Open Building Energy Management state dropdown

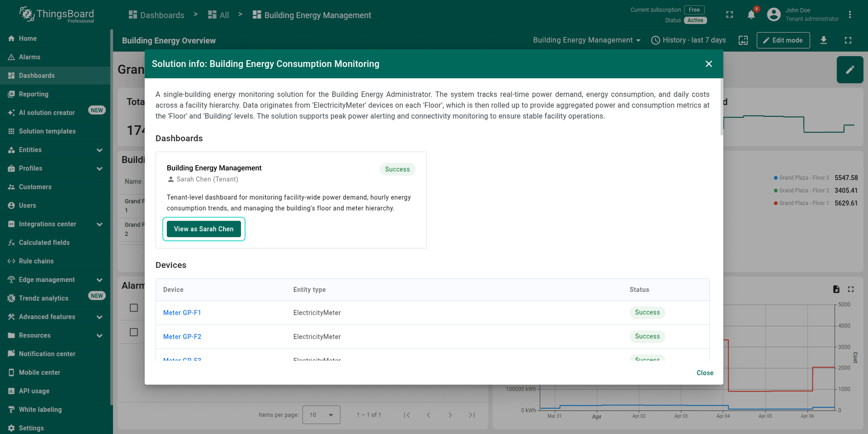point(586,40)
